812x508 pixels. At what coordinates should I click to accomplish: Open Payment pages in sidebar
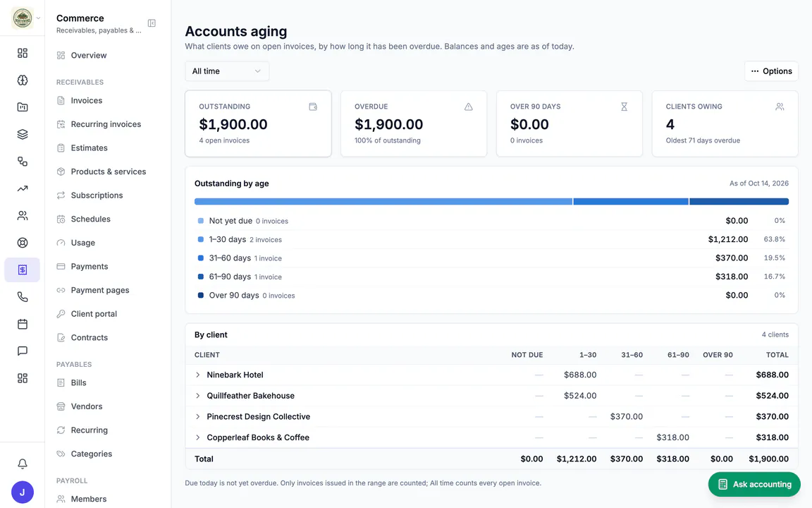tap(108, 290)
